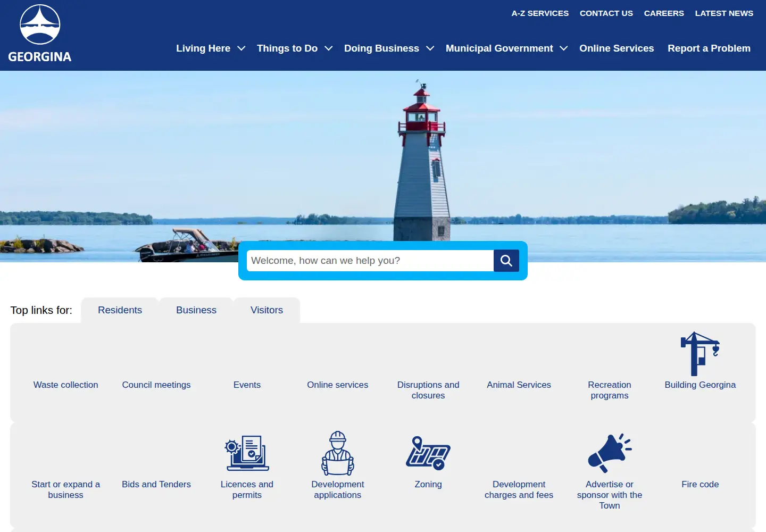The height and width of the screenshot is (532, 766).
Task: Focus the 'Welcome, how can we help you?' field
Action: 370,261
